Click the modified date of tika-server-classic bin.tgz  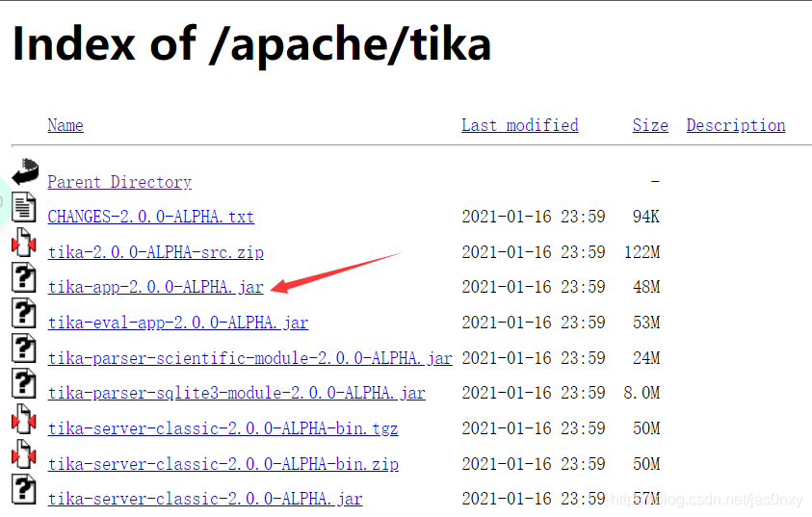click(534, 428)
